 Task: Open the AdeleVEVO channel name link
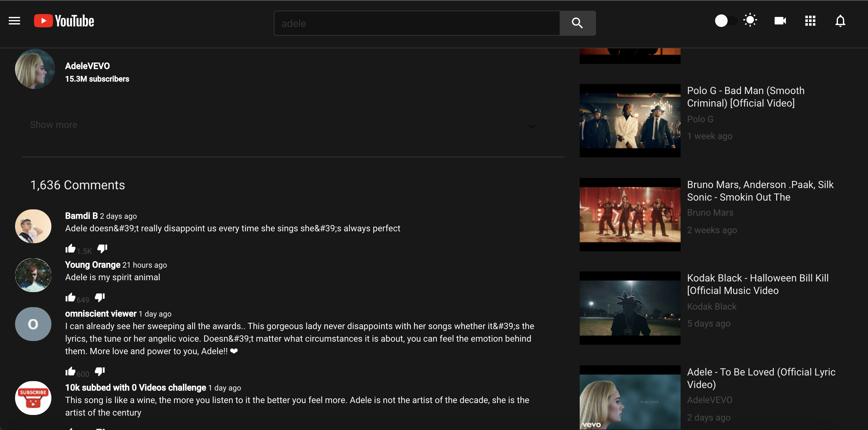[x=87, y=66]
